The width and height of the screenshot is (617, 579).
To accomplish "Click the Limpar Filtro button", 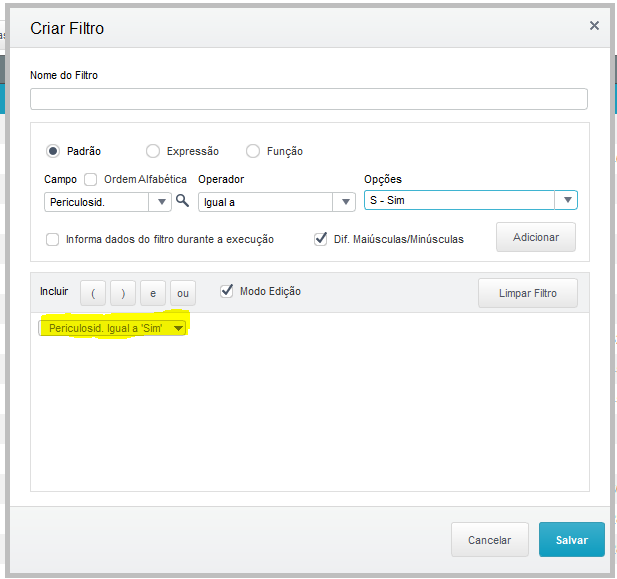I will (528, 293).
